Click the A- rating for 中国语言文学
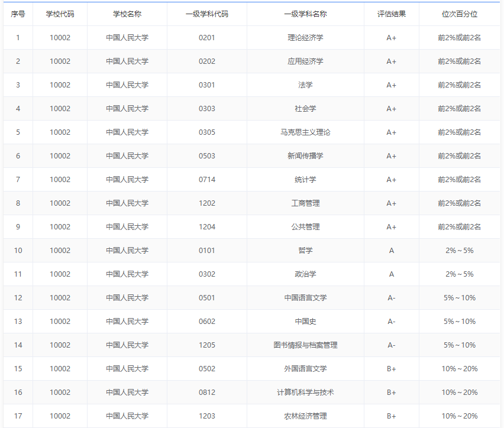Viewport: 504px width, 428px height. (392, 297)
